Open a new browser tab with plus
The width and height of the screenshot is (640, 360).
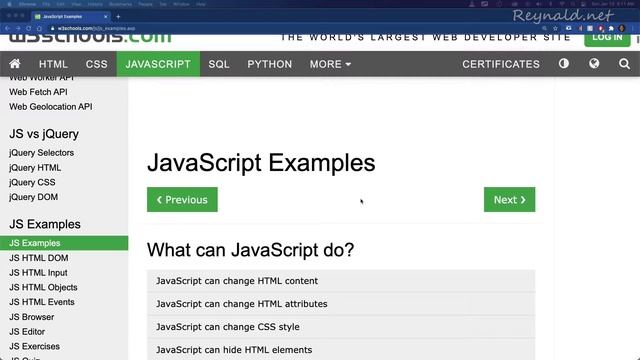point(118,17)
